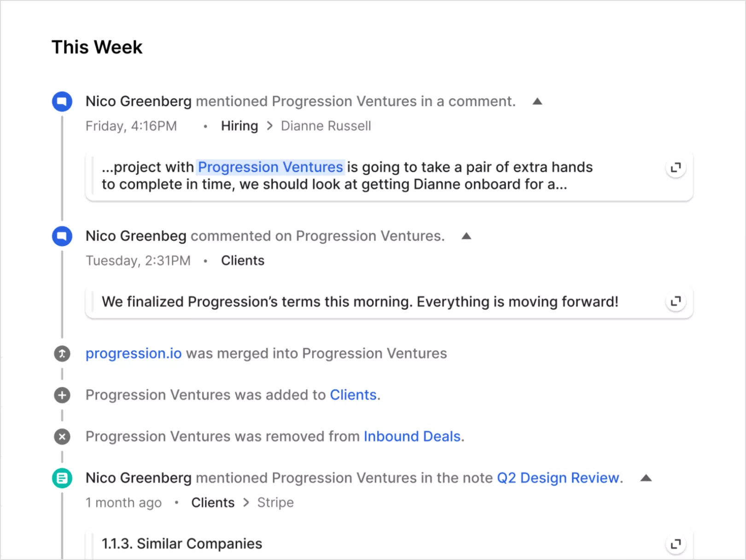Click the comment icon beside Tuesday's comment entry
Image resolution: width=746 pixels, height=560 pixels.
coord(62,236)
